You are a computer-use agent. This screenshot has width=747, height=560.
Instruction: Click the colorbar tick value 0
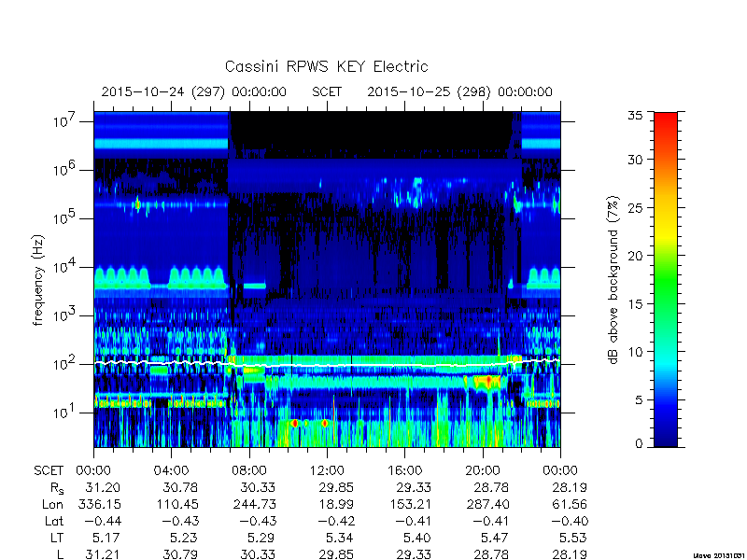(x=639, y=443)
